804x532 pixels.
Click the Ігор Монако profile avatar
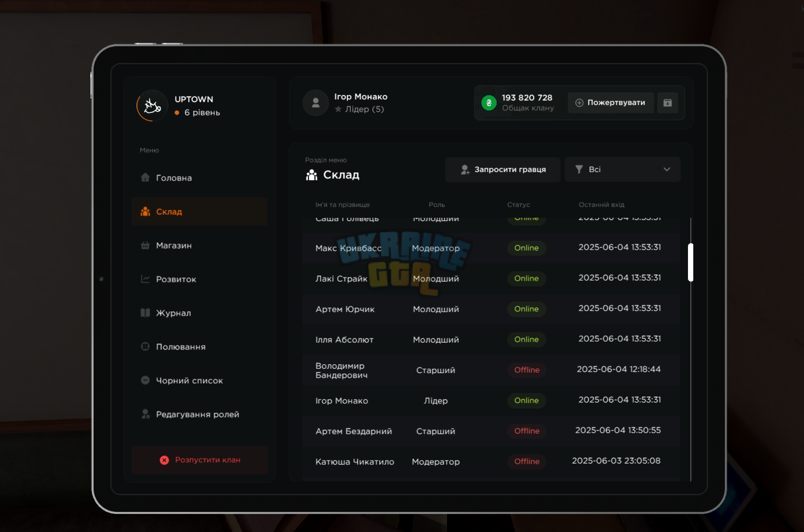pos(315,103)
